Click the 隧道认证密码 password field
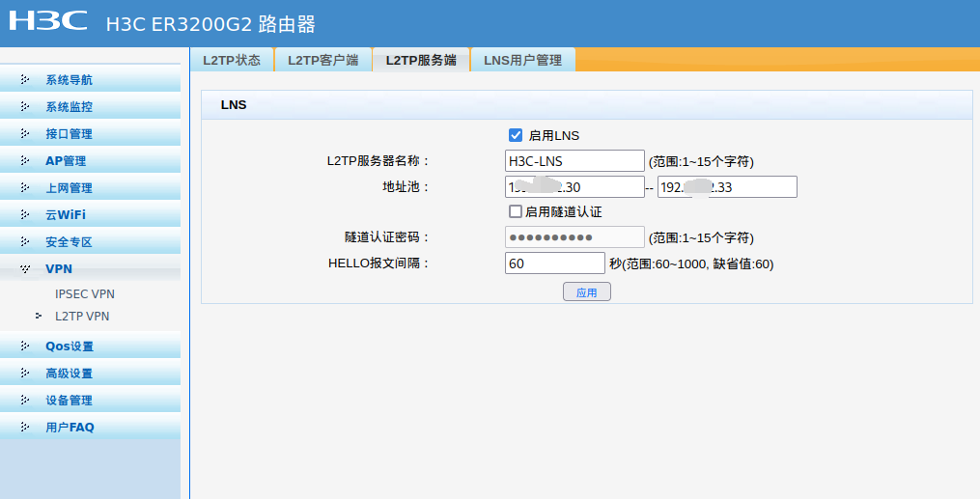This screenshot has height=499, width=980. [574, 237]
